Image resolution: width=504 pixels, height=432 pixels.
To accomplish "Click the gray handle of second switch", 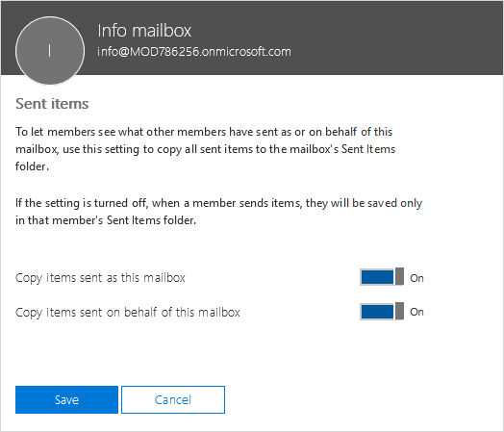I will (x=399, y=311).
